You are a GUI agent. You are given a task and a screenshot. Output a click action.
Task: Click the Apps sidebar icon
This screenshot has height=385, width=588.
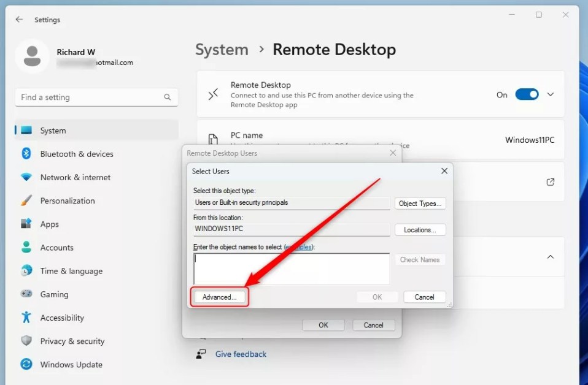tap(25, 224)
